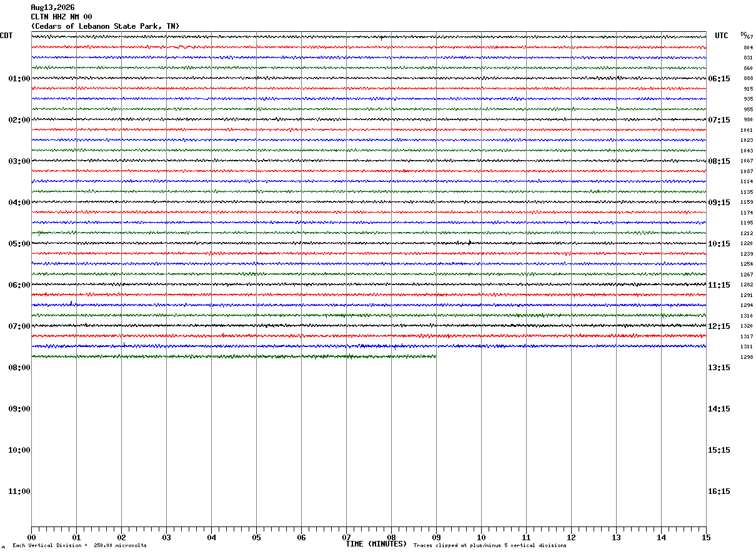This screenshot has height=554, width=756.
Task: Click the DC offset value '860'
Action: coord(748,68)
